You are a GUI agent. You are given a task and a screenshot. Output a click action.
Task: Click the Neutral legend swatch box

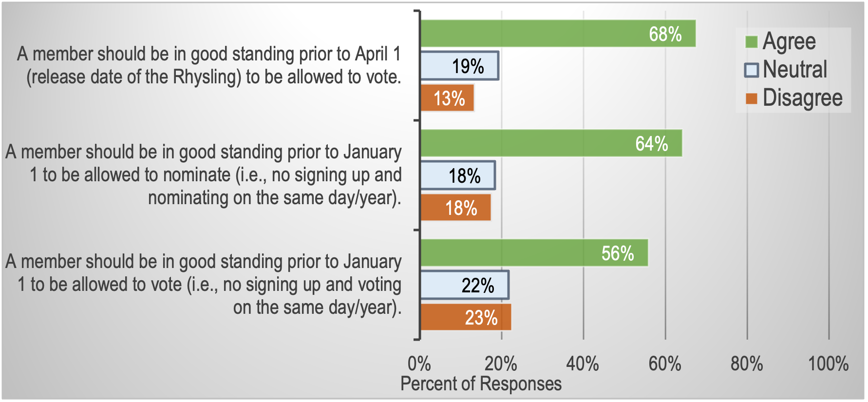coord(752,70)
